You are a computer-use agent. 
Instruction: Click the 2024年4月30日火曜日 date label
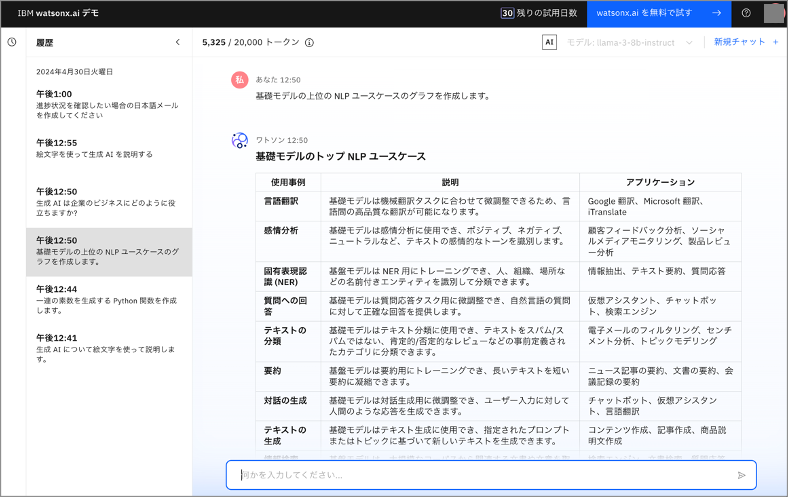click(x=74, y=72)
